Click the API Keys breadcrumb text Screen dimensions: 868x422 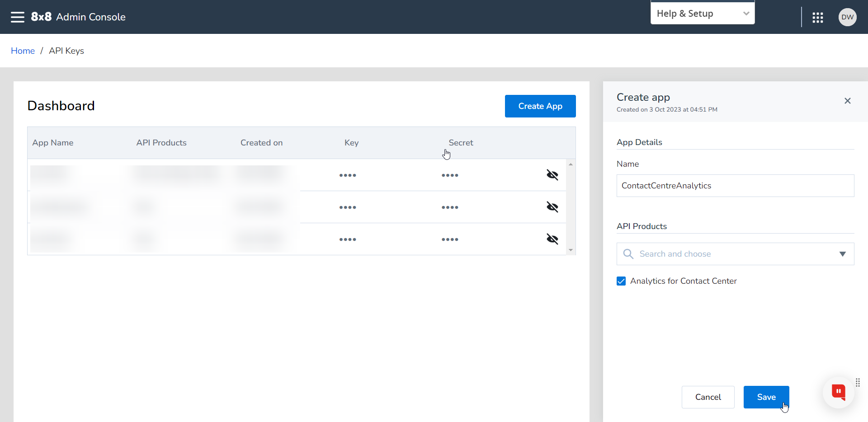point(66,51)
